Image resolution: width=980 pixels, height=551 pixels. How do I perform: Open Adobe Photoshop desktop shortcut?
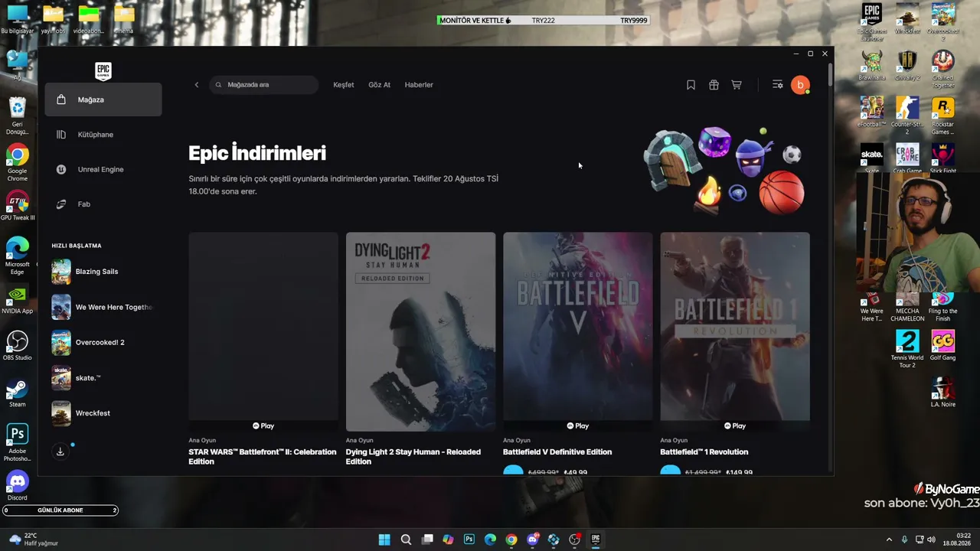click(x=17, y=442)
